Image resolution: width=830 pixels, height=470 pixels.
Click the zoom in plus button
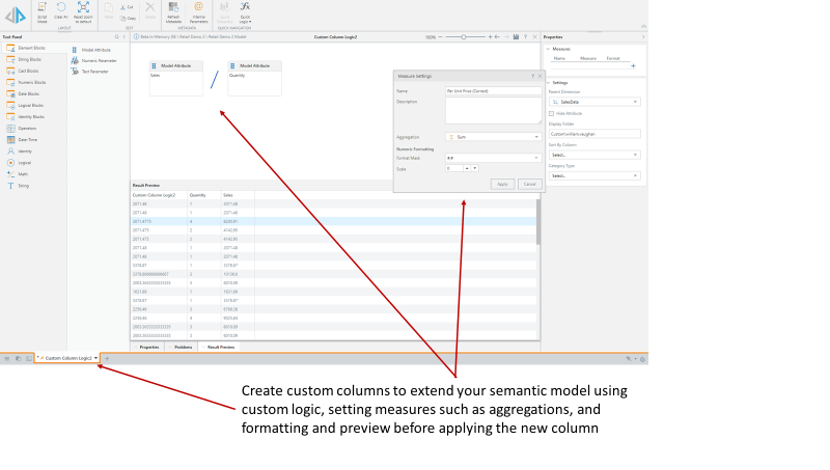[x=490, y=37]
